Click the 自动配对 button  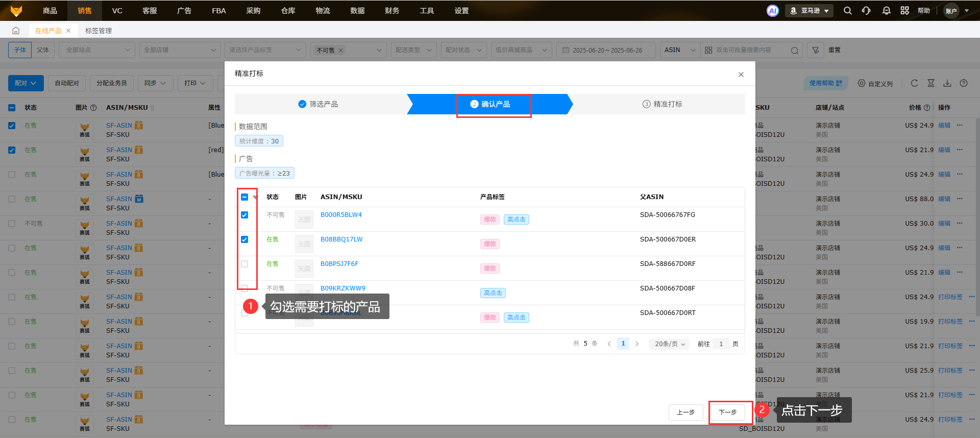click(x=67, y=83)
